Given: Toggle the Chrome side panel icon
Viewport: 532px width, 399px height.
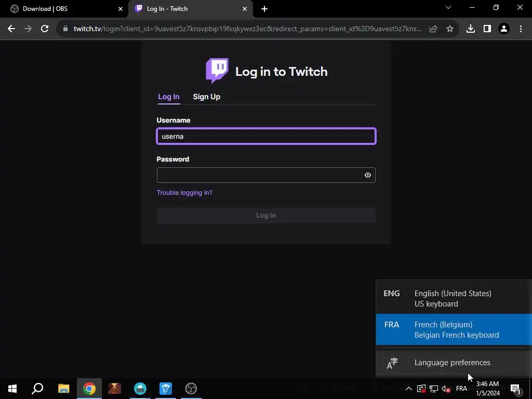Looking at the screenshot, I should (x=487, y=29).
